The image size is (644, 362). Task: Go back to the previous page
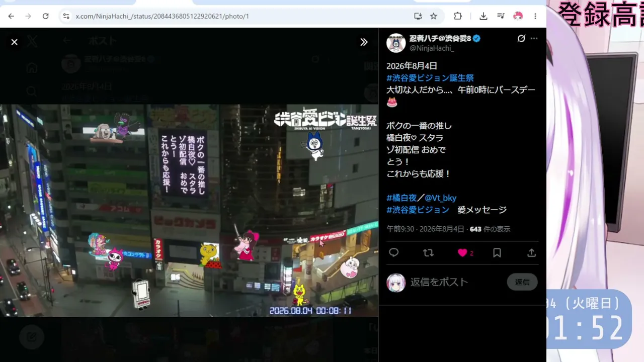click(x=11, y=16)
